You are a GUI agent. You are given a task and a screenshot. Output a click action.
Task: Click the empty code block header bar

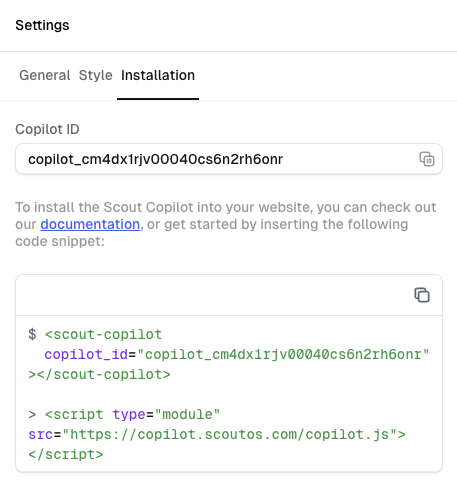(229, 295)
